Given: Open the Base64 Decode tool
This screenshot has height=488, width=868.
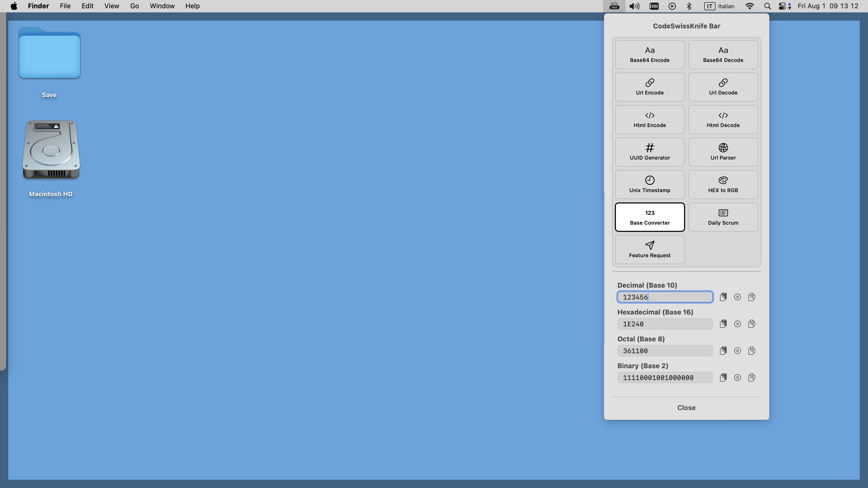Looking at the screenshot, I should (723, 54).
